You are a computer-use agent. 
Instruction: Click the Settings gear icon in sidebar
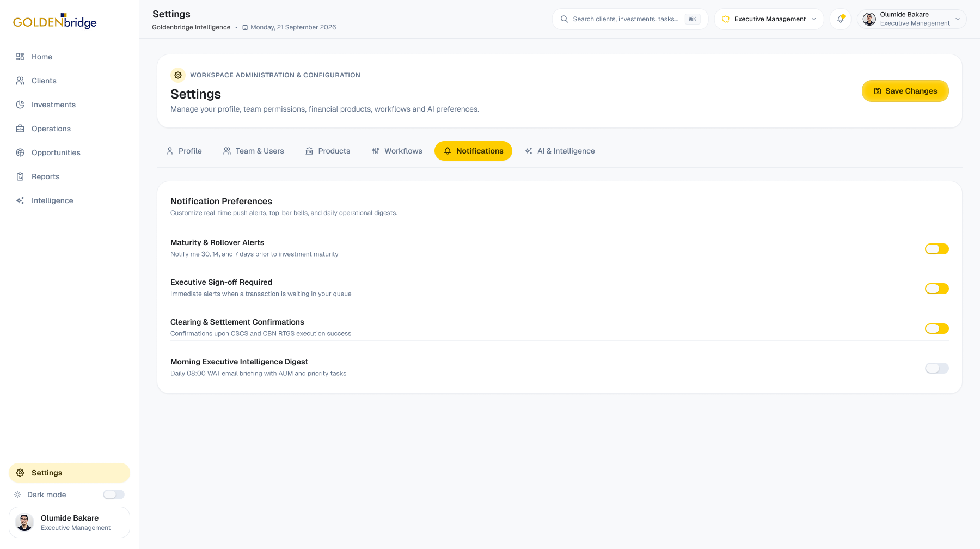pos(20,473)
